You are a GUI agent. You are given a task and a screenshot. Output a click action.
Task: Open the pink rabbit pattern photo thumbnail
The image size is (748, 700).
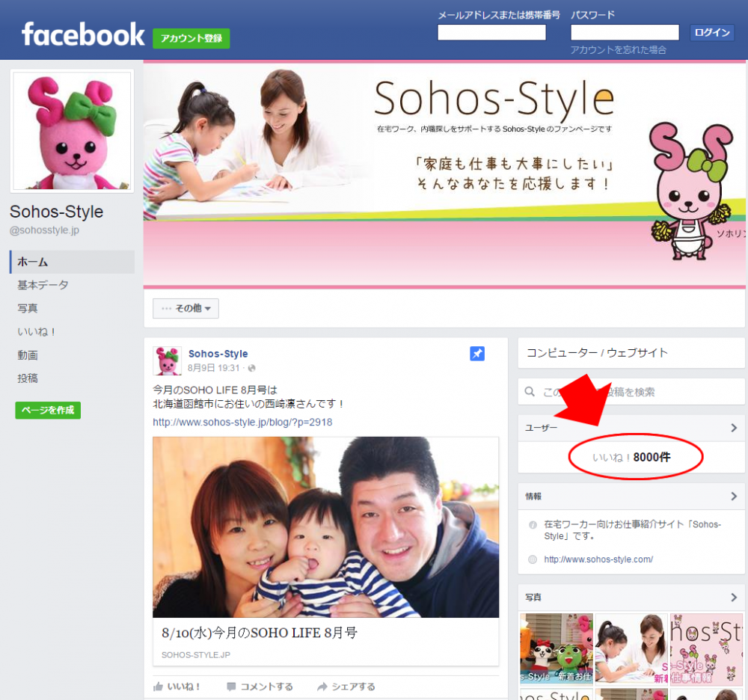pos(707,649)
